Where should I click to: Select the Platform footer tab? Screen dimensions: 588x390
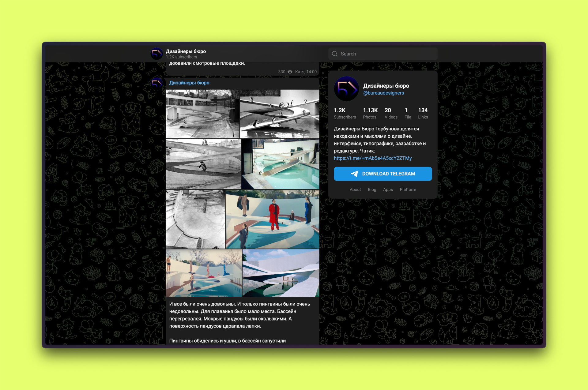(x=407, y=190)
